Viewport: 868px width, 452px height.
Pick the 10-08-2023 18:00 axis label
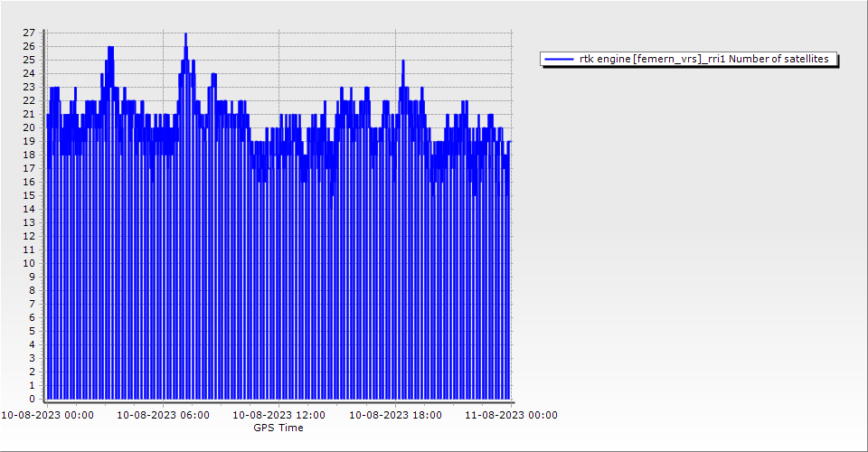(x=395, y=415)
